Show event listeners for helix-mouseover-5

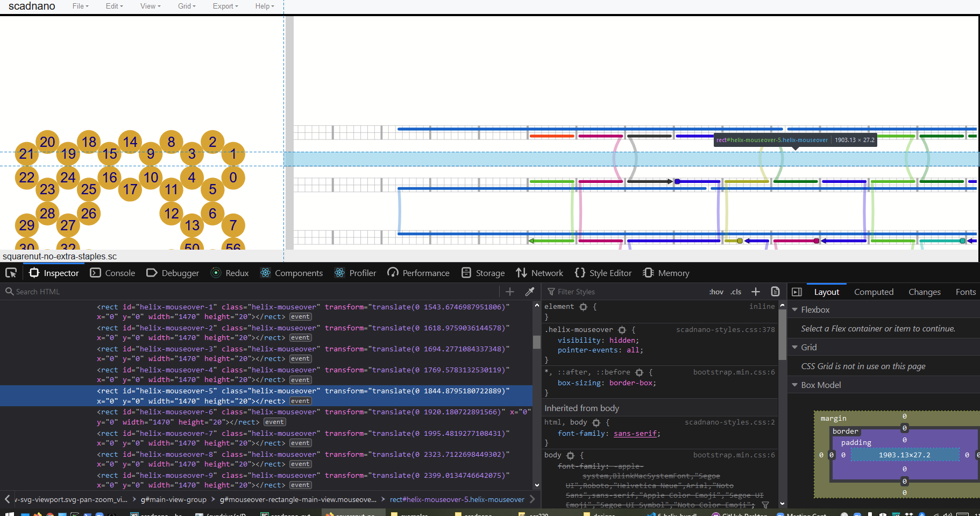click(x=300, y=401)
